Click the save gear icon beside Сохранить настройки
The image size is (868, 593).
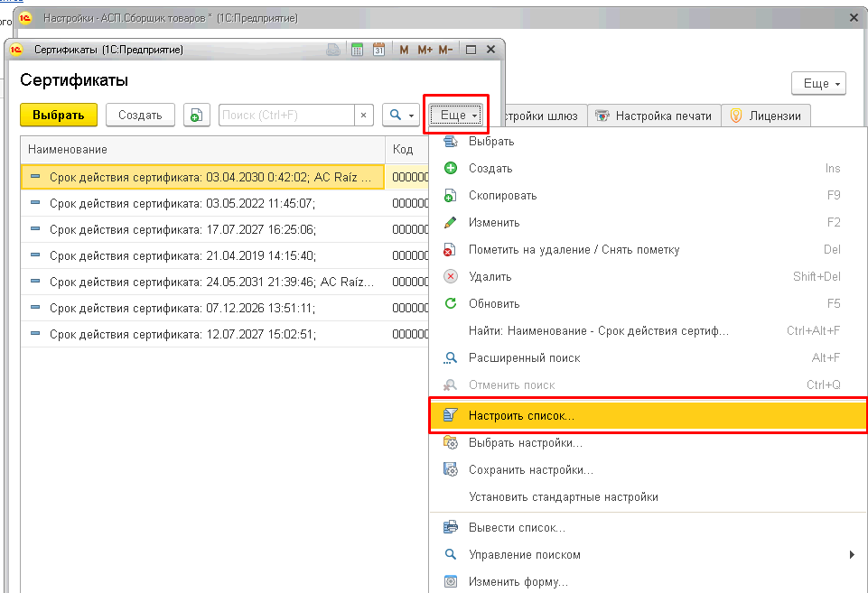coord(451,469)
